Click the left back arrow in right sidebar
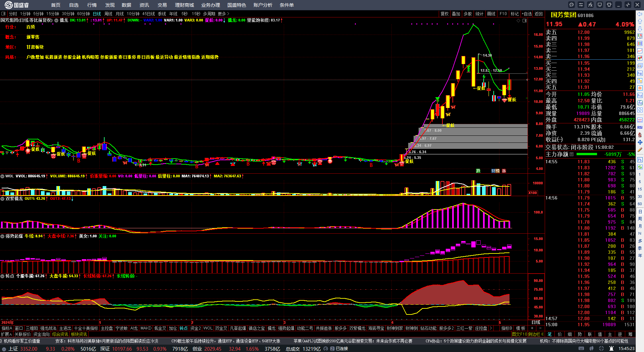 pos(640,14)
